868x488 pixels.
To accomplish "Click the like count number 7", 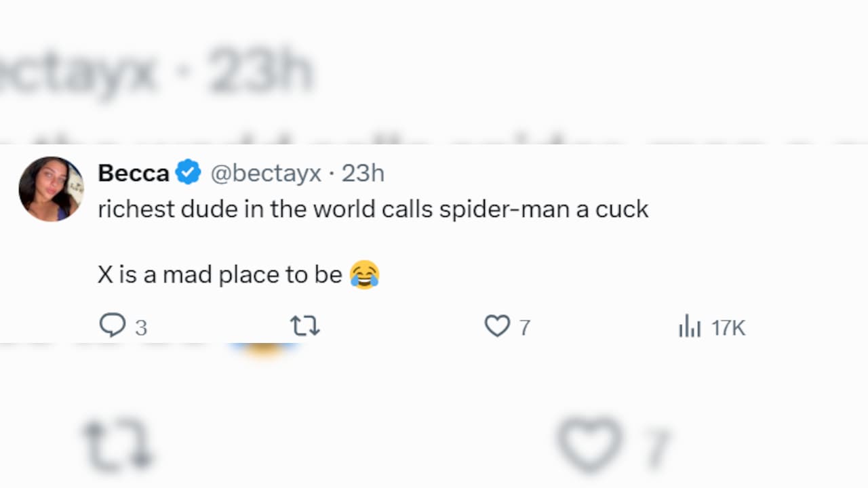I will (x=524, y=328).
